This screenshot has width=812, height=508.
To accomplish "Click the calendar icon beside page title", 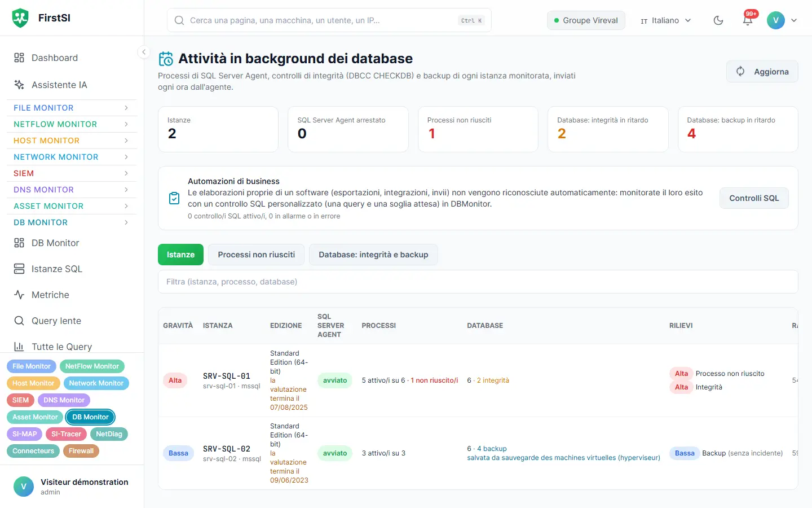I will [166, 59].
